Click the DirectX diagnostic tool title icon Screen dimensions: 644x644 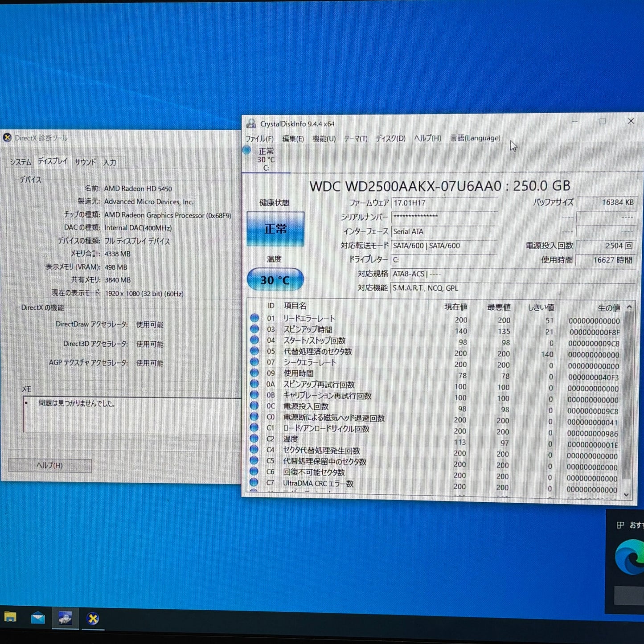[x=7, y=138]
